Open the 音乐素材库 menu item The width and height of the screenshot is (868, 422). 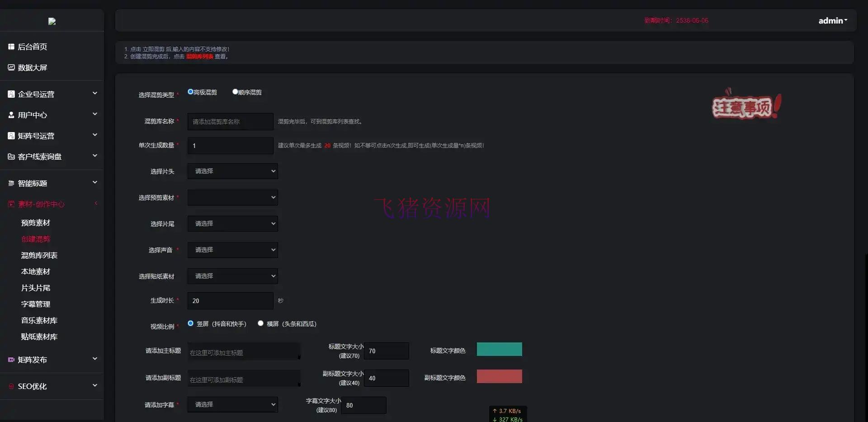pos(39,320)
